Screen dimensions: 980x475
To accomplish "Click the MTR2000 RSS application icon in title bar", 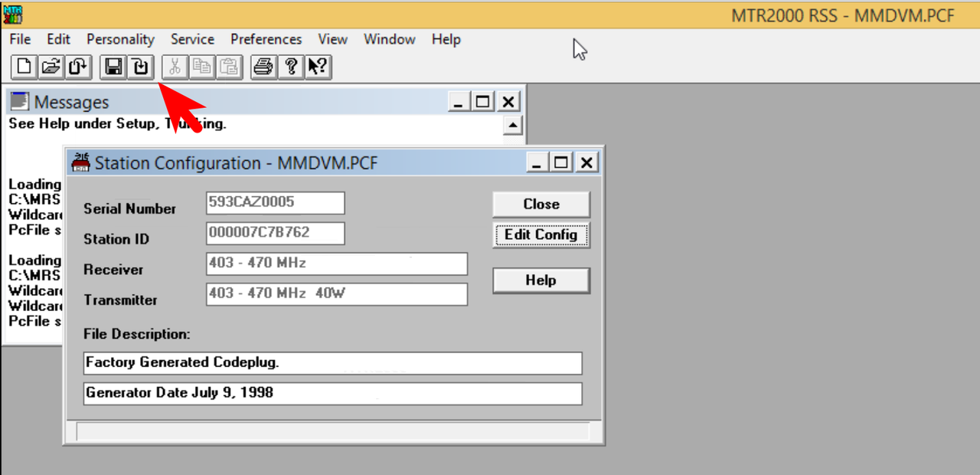I will pyautogui.click(x=13, y=14).
